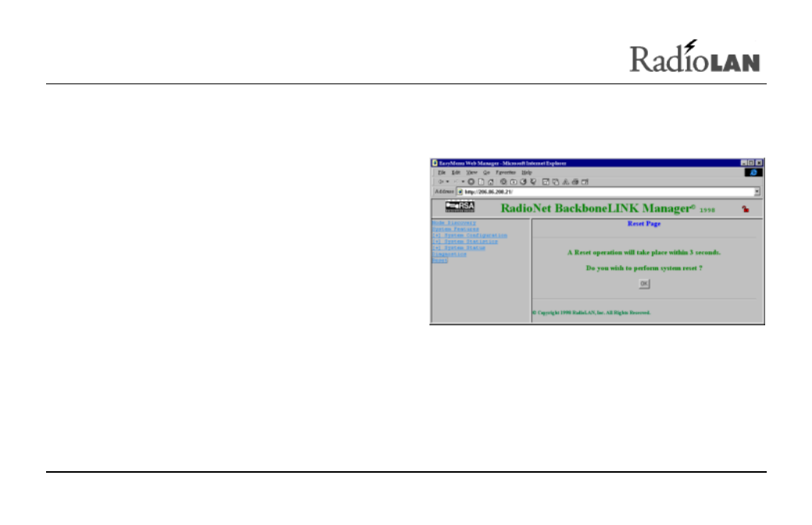This screenshot has width=812, height=525.
Task: Print the page using the toolbar printer icon
Action: point(575,182)
